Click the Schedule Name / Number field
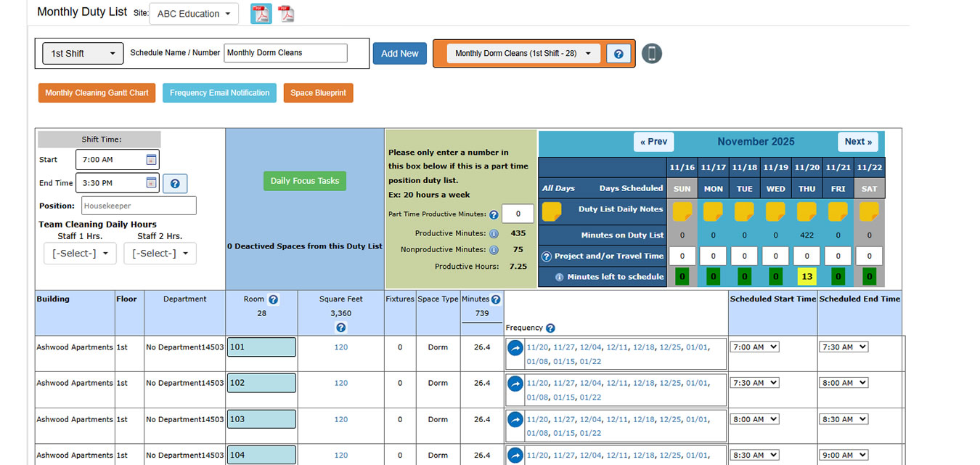980x465 pixels. tap(285, 53)
